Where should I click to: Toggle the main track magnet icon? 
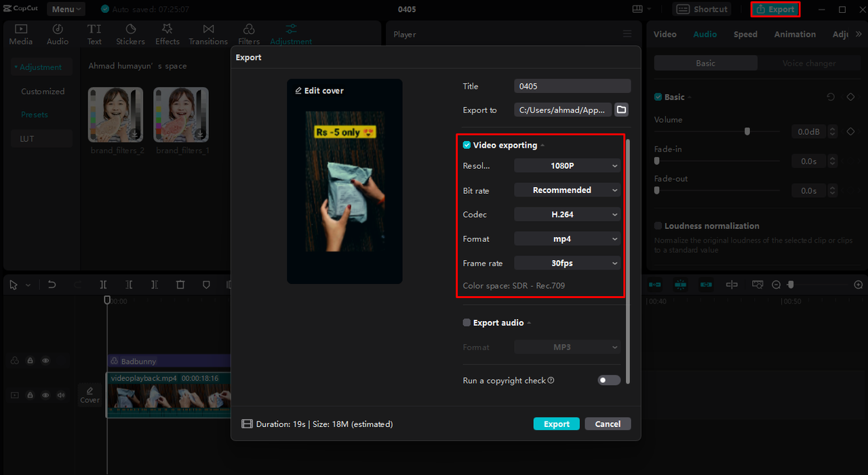(655, 285)
